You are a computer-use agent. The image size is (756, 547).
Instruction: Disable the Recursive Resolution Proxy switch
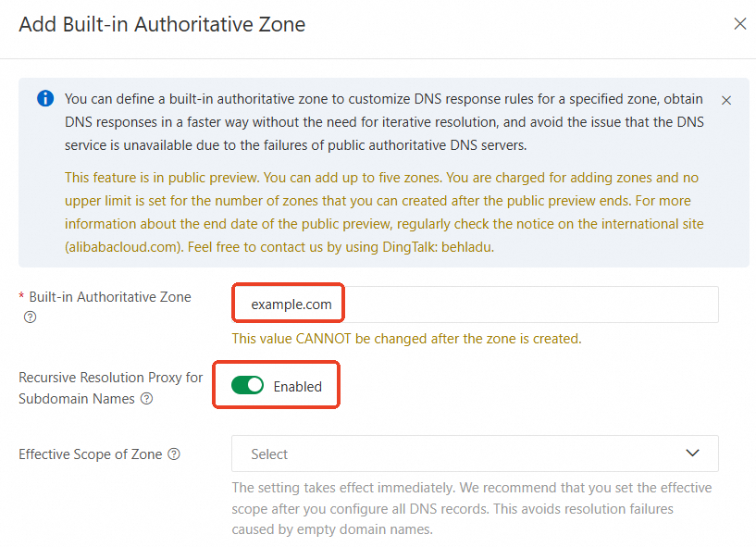click(x=247, y=386)
